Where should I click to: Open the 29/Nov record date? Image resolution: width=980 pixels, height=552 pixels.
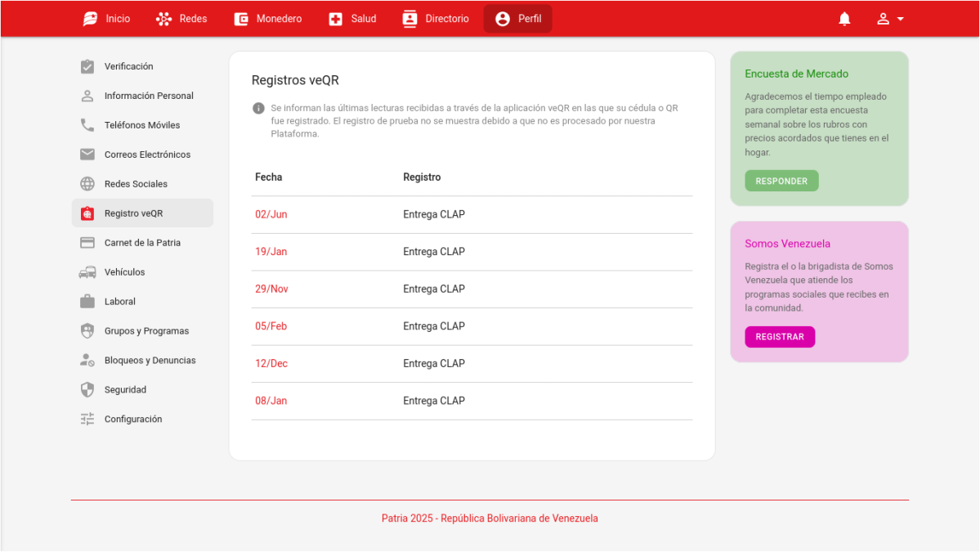[x=271, y=289]
